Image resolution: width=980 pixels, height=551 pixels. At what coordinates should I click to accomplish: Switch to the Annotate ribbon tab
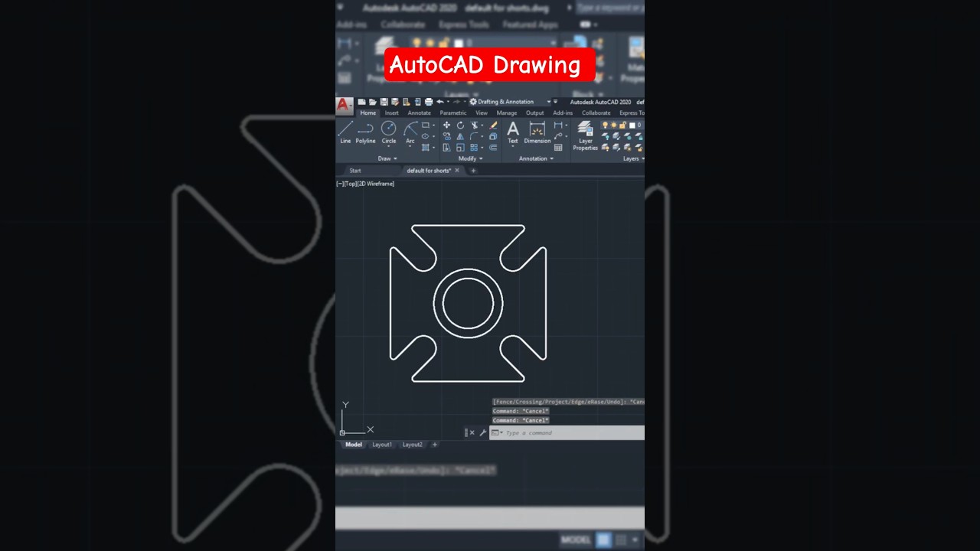[x=419, y=113]
